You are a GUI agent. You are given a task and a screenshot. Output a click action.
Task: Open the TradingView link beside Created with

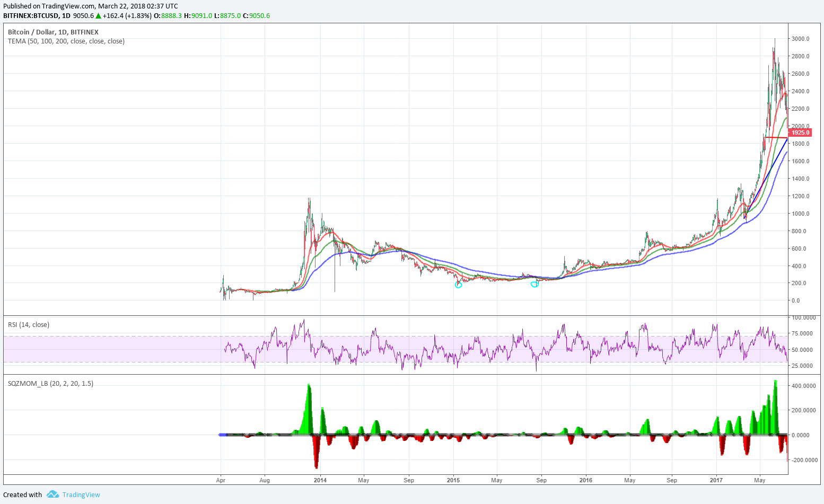pyautogui.click(x=81, y=494)
